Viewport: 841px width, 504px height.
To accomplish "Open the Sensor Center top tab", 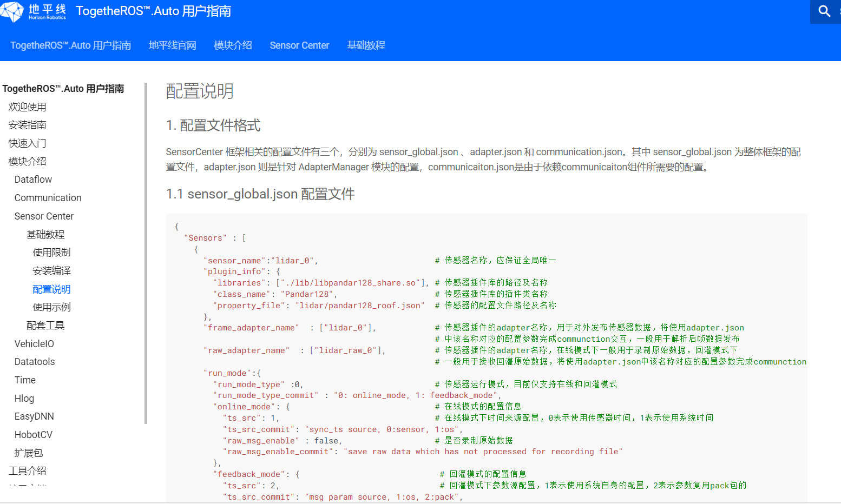I will tap(299, 45).
